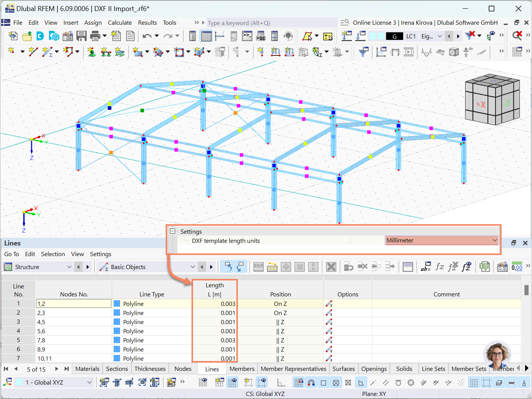Click the Online License 3 account link
Viewport: 532px width, 399px height.
(x=374, y=22)
